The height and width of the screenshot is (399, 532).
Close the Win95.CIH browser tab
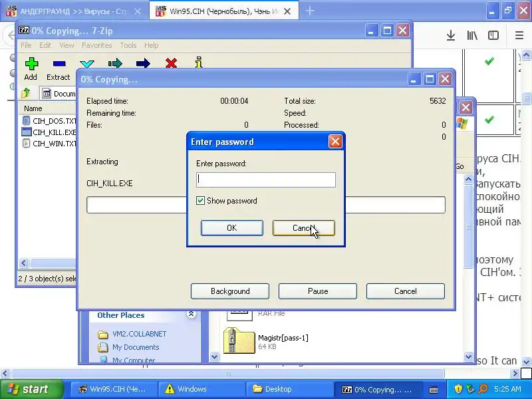tap(287, 11)
